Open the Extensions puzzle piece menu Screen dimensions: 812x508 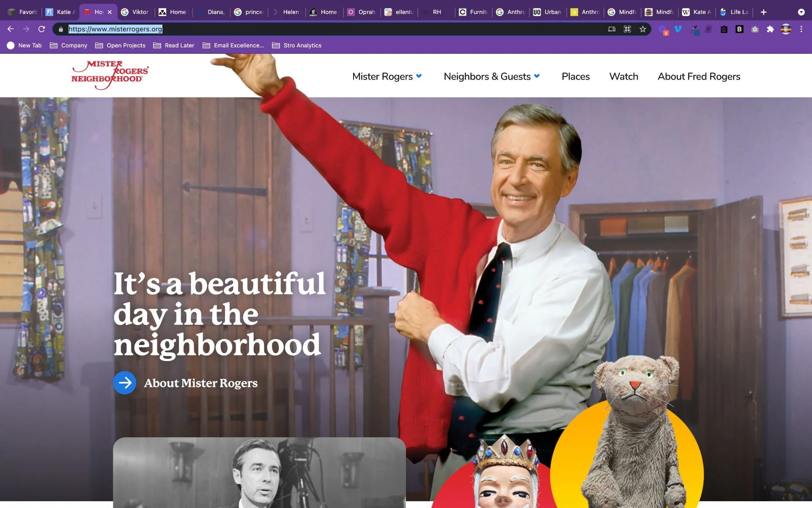(x=770, y=29)
